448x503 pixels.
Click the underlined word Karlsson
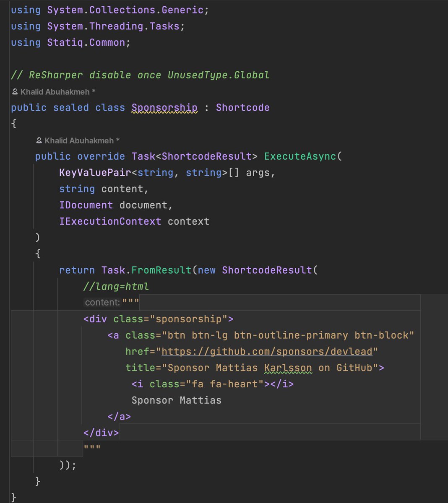[x=288, y=368]
